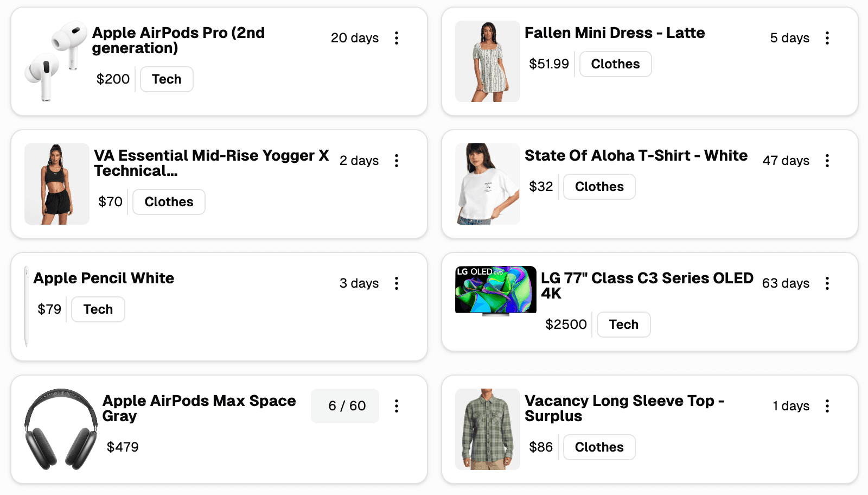Open the State Of Aloha T-Shirt title

636,156
